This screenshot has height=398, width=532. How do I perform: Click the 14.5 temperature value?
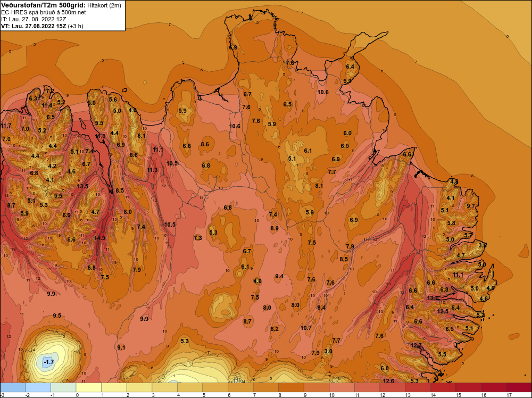100,238
